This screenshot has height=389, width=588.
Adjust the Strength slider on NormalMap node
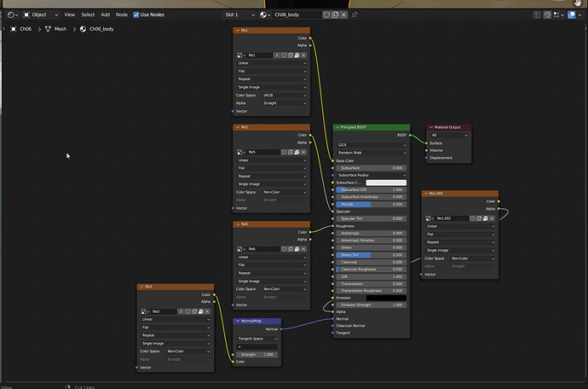point(257,355)
